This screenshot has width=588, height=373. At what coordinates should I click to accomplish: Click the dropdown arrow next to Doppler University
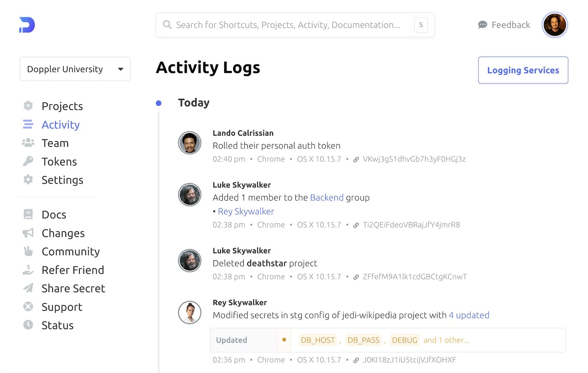[x=121, y=69]
